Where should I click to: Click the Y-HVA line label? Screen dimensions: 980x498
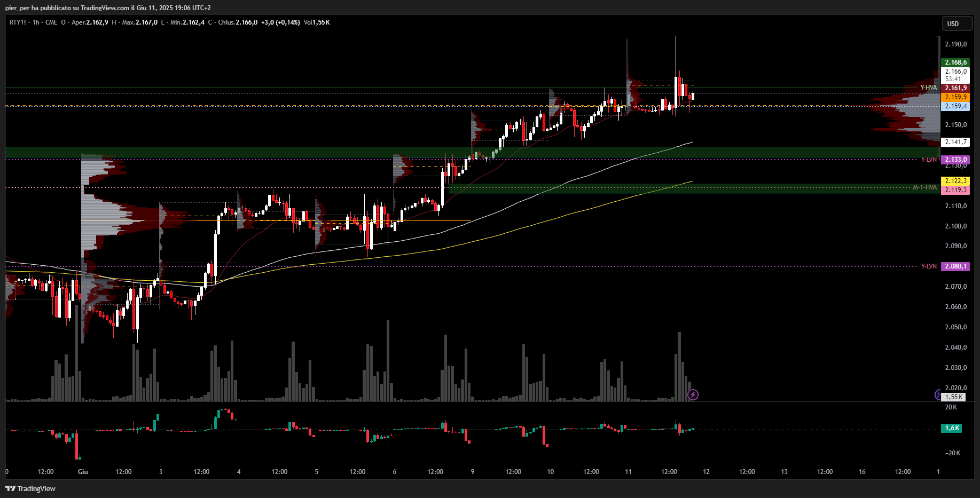928,88
